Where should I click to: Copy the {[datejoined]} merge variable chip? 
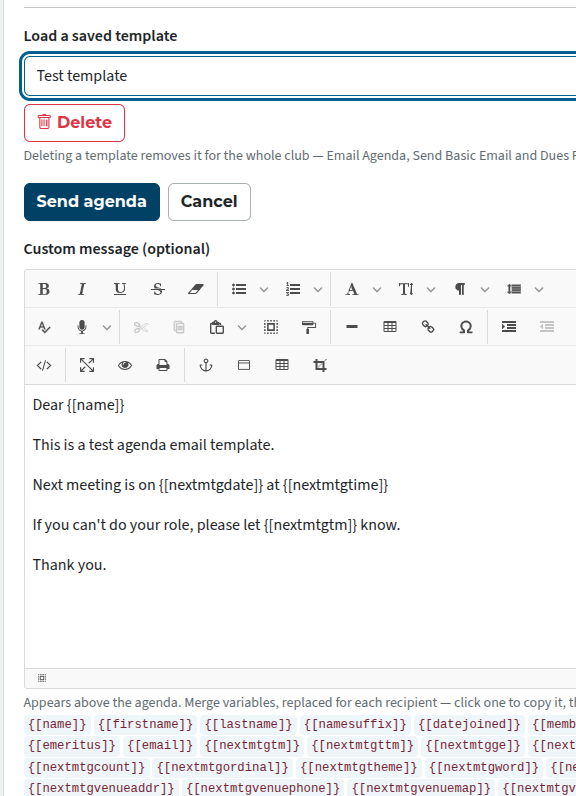coord(469,724)
